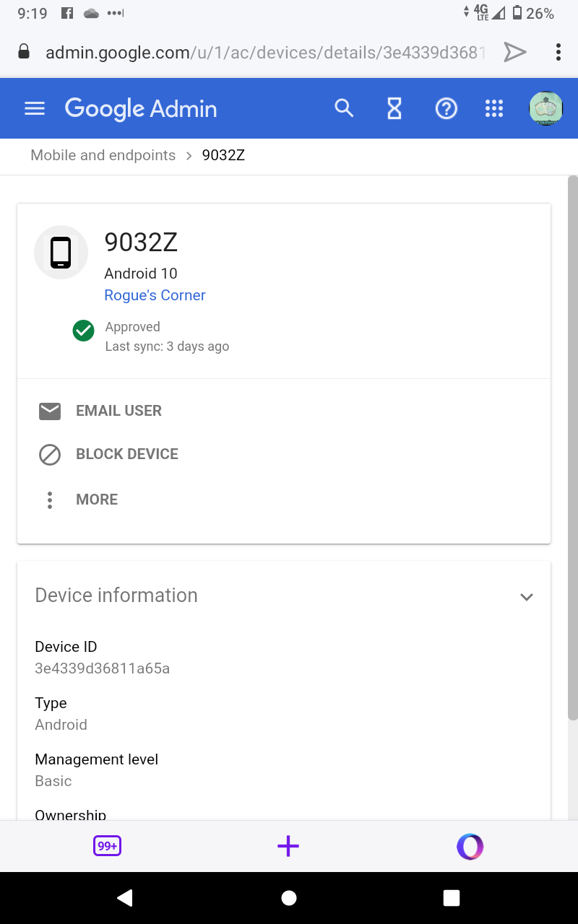The image size is (578, 924).
Task: Tap the Opera logo menu icon
Action: (x=470, y=846)
